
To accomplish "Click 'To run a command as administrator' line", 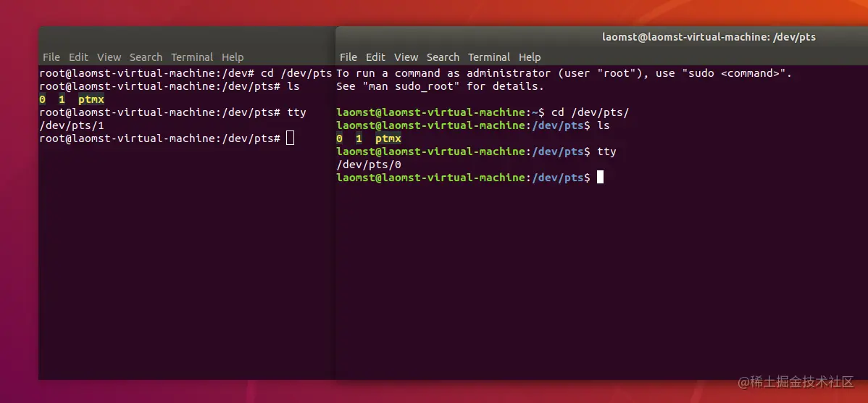I will tap(564, 73).
